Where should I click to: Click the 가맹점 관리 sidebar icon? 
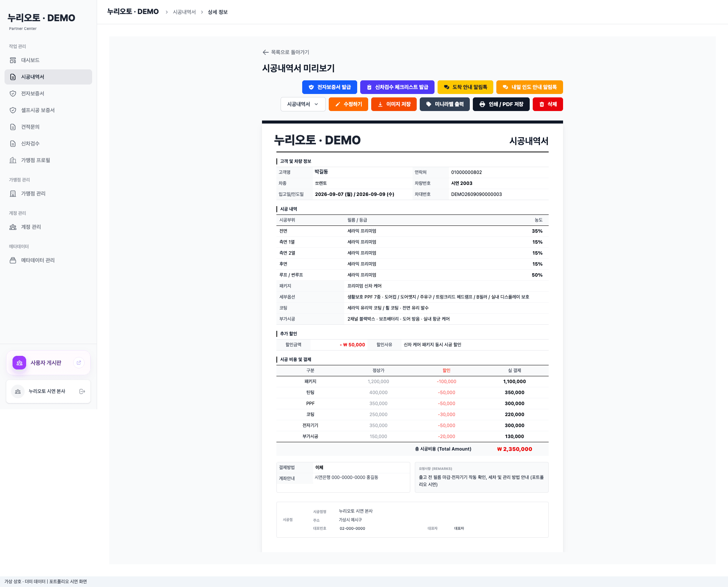[13, 194]
